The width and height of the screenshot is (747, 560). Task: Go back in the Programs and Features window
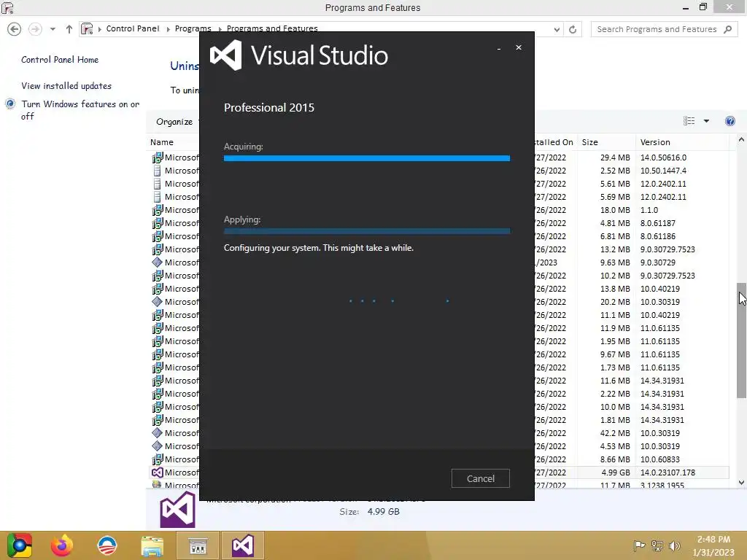point(15,29)
